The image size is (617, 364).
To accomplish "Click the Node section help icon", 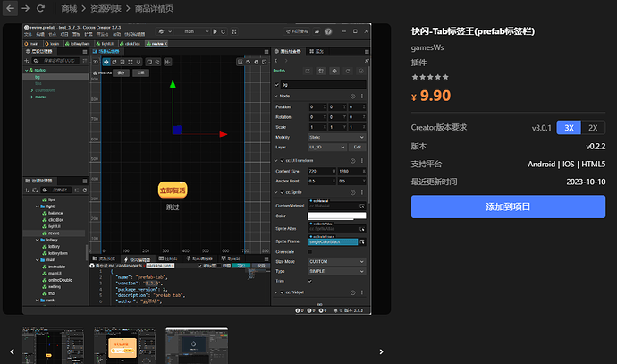I will tap(352, 96).
